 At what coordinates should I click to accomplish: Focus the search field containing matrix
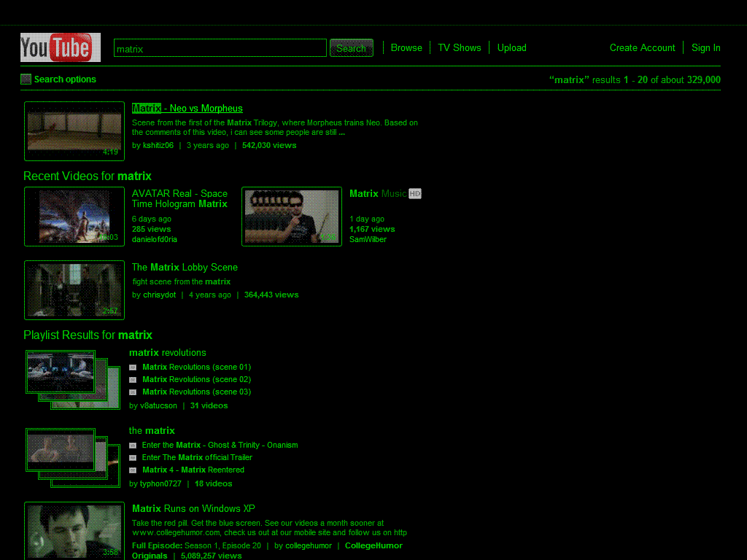coord(220,48)
